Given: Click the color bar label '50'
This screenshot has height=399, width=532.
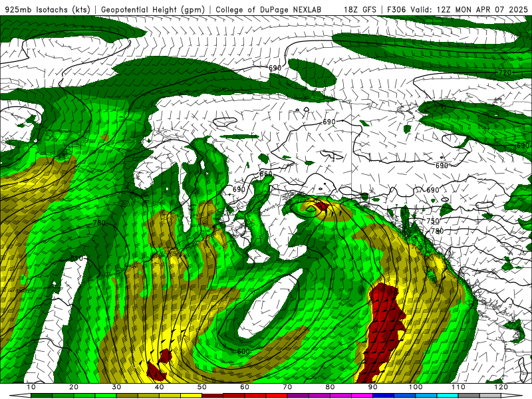Looking at the screenshot, I should coord(202,387).
